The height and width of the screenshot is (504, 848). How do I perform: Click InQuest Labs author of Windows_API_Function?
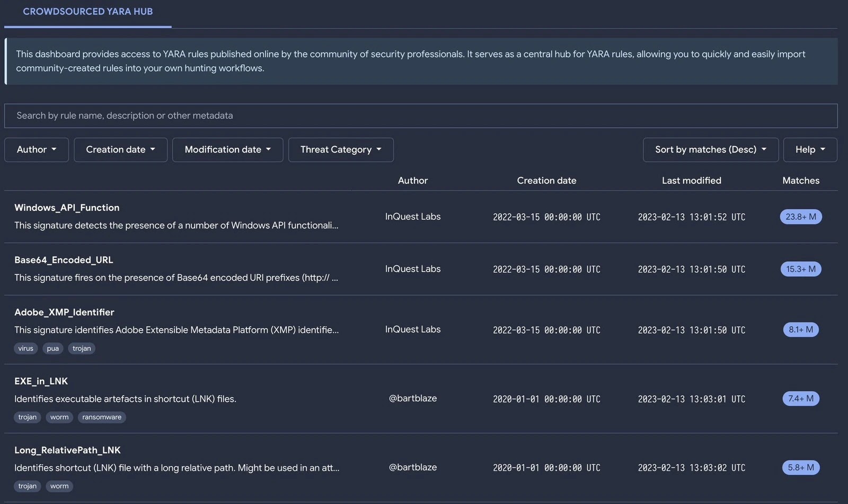[413, 217]
